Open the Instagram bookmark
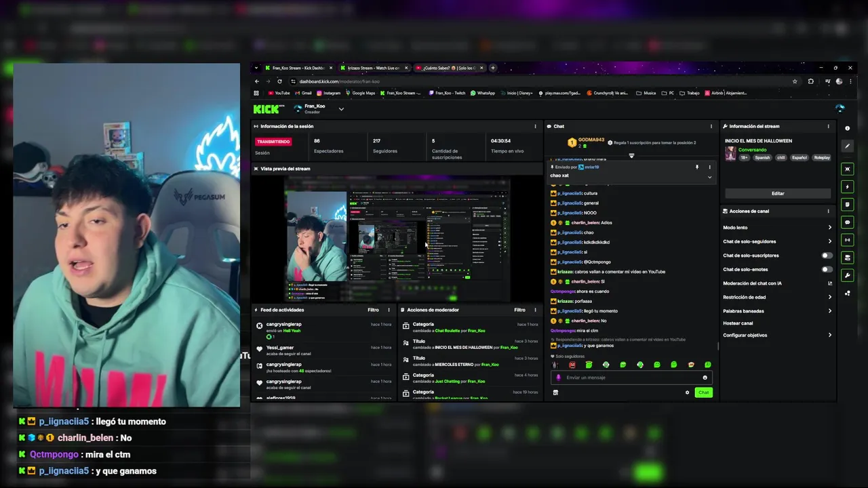868x488 pixels. (x=329, y=93)
